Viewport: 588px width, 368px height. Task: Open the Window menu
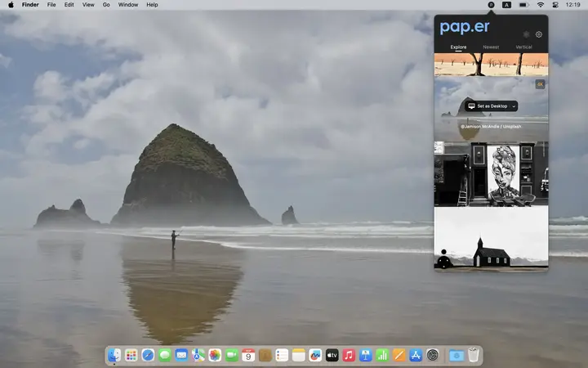tap(128, 5)
